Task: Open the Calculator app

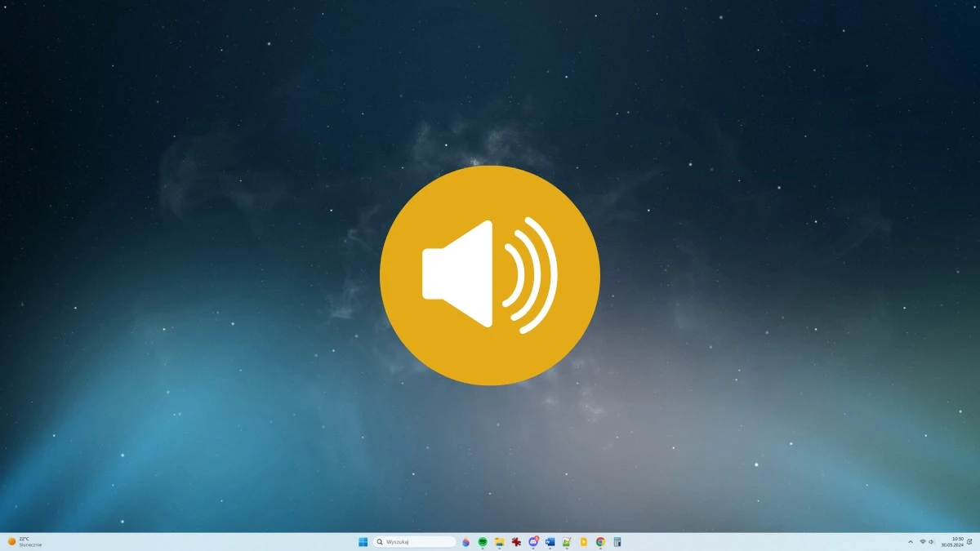Action: coord(617,541)
